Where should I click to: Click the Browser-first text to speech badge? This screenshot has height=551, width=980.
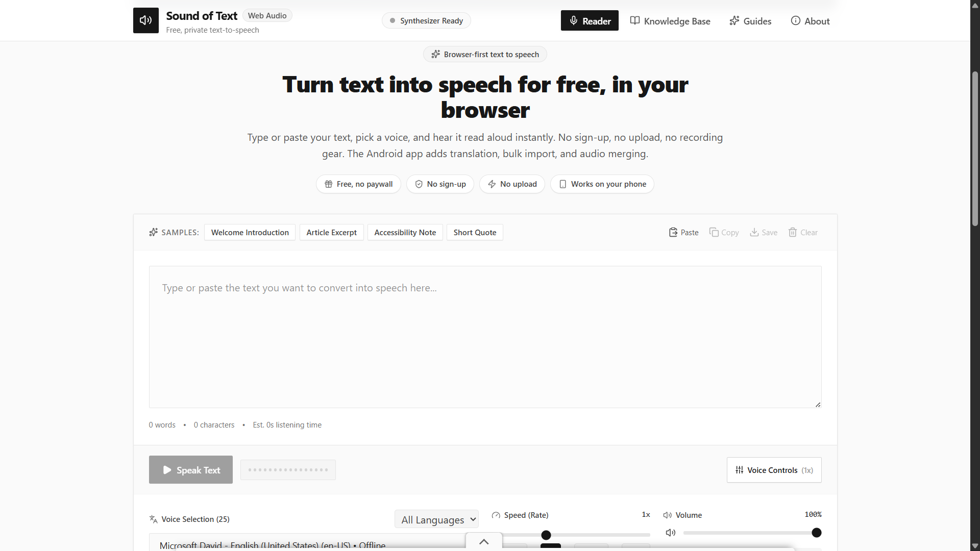pyautogui.click(x=485, y=54)
